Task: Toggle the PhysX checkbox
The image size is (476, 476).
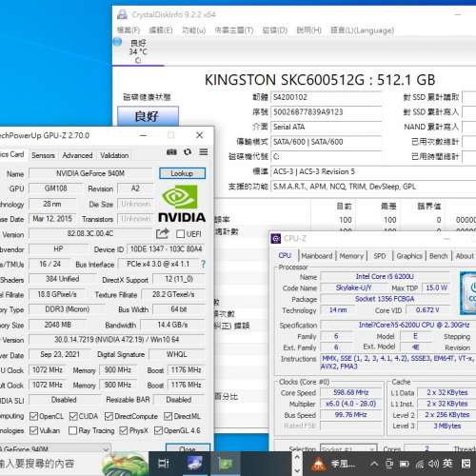Action: (124, 430)
